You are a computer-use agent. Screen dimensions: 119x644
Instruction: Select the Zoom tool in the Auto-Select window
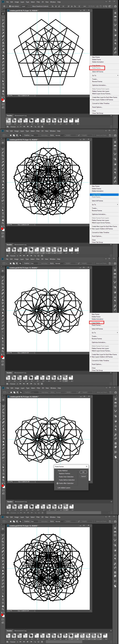[x=3, y=94]
